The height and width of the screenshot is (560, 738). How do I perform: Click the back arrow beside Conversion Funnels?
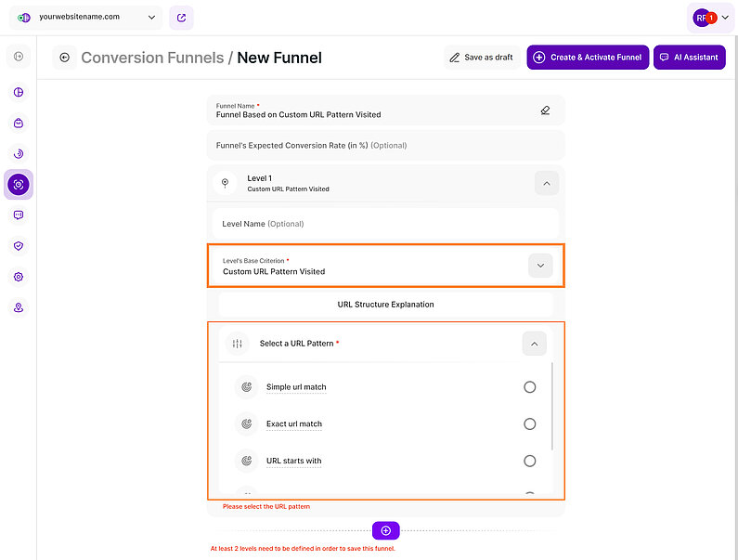[x=64, y=58]
